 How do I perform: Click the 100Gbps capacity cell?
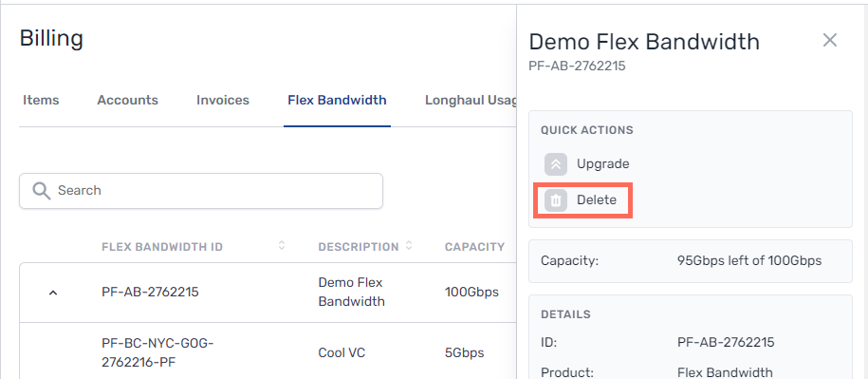click(471, 292)
